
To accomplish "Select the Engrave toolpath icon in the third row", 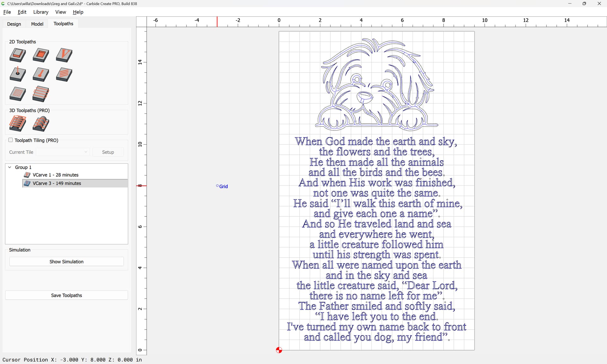I will pyautogui.click(x=41, y=94).
